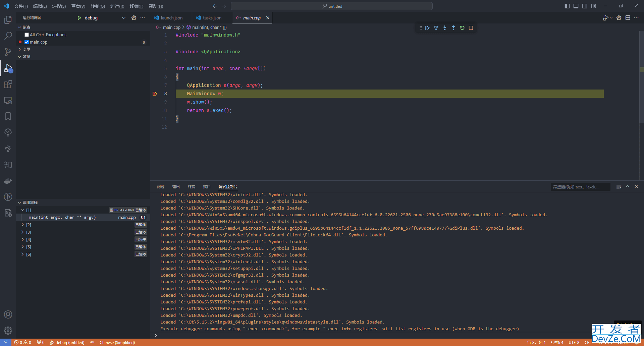Viewport: 644px width, 346px height.
Task: Open Source Control view
Action: tap(8, 52)
